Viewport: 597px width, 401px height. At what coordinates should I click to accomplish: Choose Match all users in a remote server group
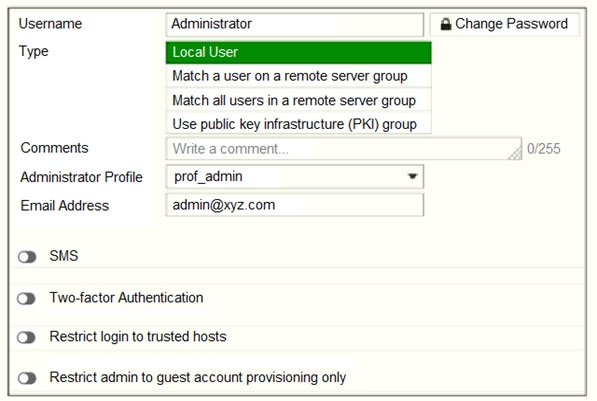298,101
